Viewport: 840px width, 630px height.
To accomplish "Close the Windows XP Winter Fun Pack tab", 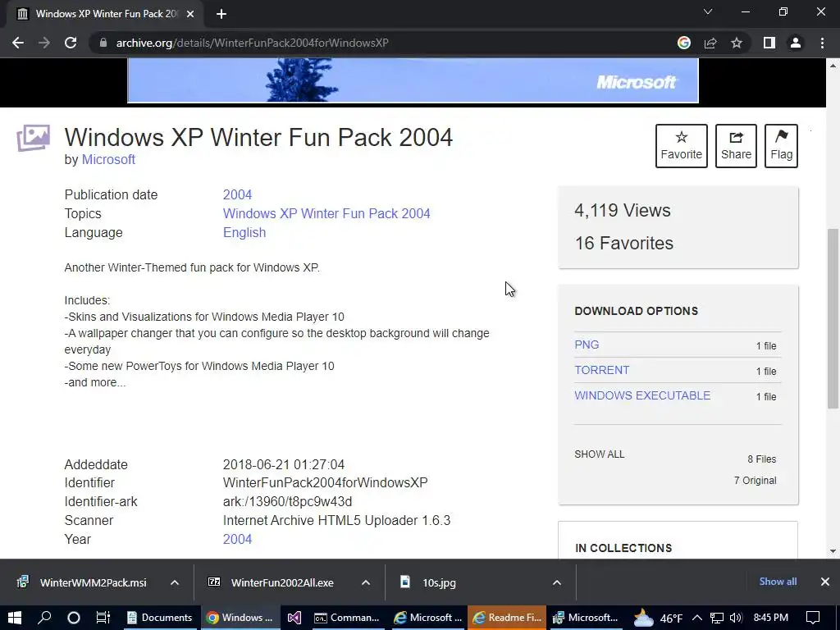I will click(190, 14).
